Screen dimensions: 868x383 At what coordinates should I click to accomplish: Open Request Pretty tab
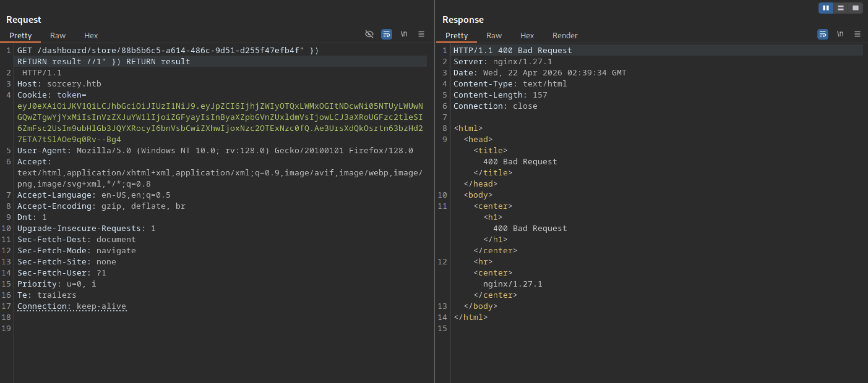pyautogui.click(x=20, y=36)
